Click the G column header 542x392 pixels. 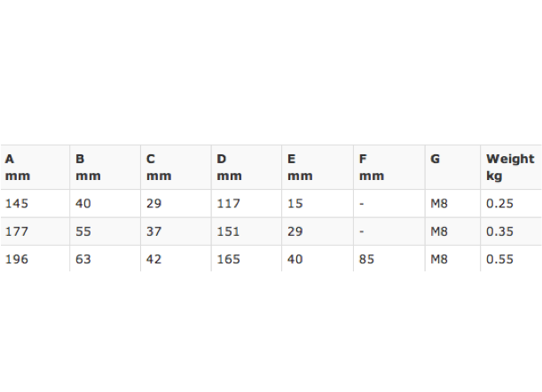pos(452,168)
